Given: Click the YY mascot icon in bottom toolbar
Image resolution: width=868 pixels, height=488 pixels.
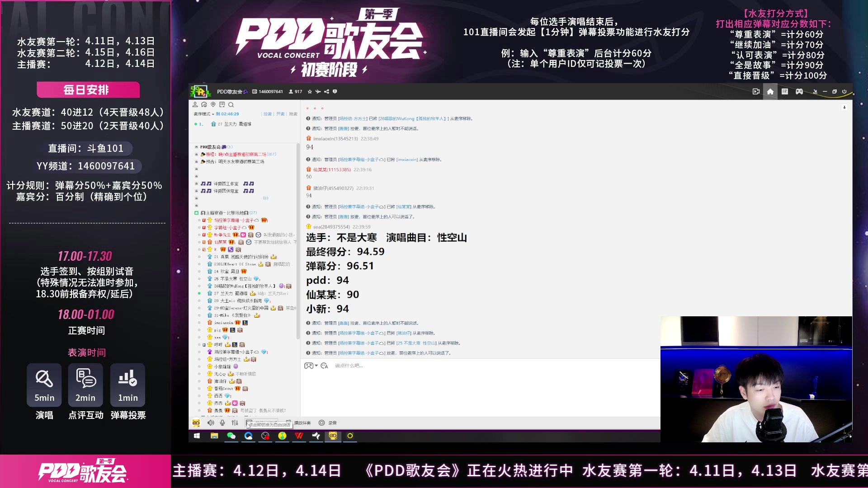Looking at the screenshot, I should 196,423.
